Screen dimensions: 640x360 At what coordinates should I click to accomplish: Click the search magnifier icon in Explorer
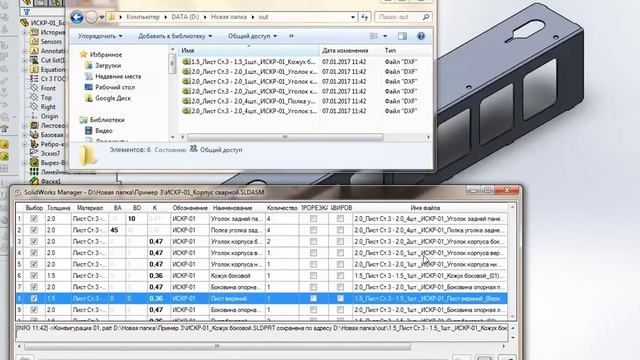point(426,17)
